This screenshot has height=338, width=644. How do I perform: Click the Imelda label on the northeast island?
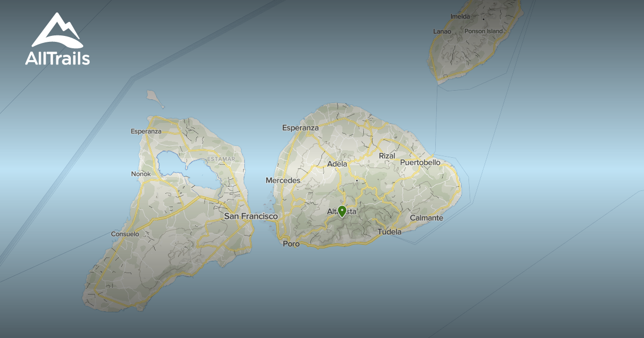[x=460, y=17]
